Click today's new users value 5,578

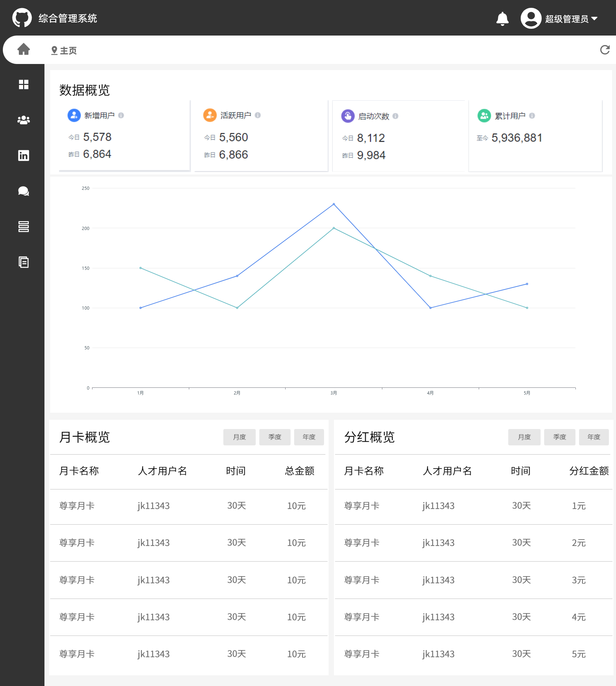[x=97, y=137]
